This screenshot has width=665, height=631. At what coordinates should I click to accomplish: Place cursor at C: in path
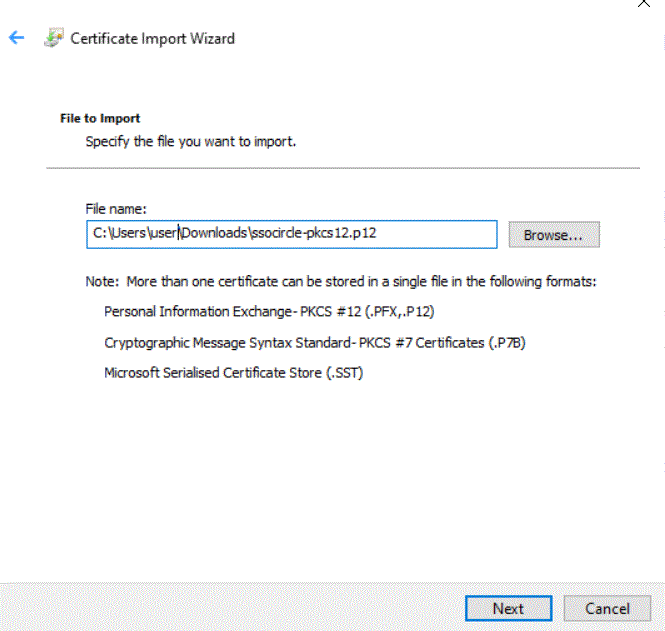coord(100,233)
